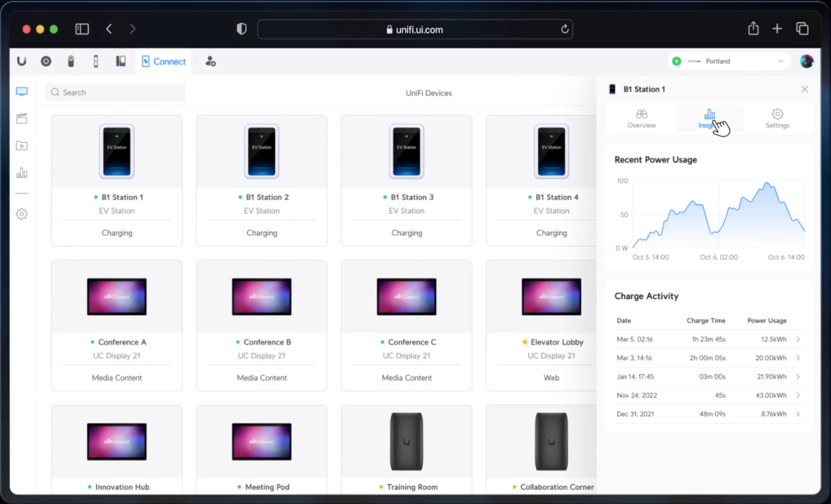Image resolution: width=831 pixels, height=504 pixels.
Task: Switch to the Settings tab in panel
Action: click(x=777, y=119)
